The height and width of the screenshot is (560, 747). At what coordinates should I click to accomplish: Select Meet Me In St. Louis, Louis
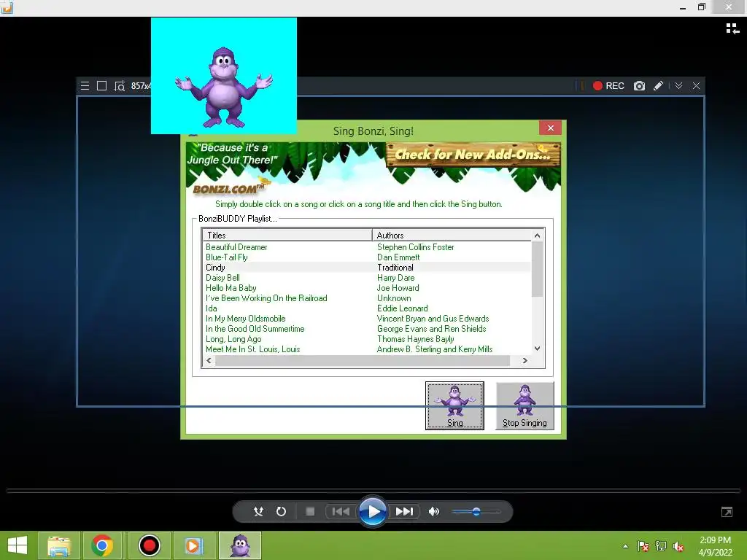[252, 349]
